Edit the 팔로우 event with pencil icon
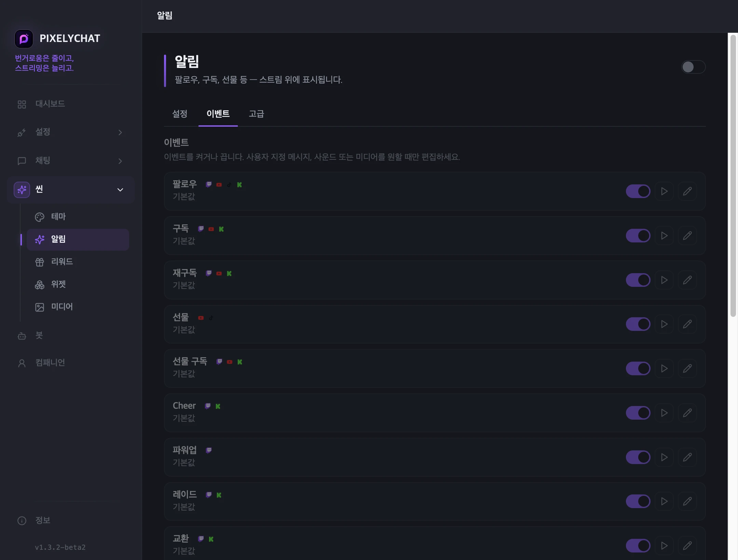The width and height of the screenshot is (738, 560). (x=687, y=191)
